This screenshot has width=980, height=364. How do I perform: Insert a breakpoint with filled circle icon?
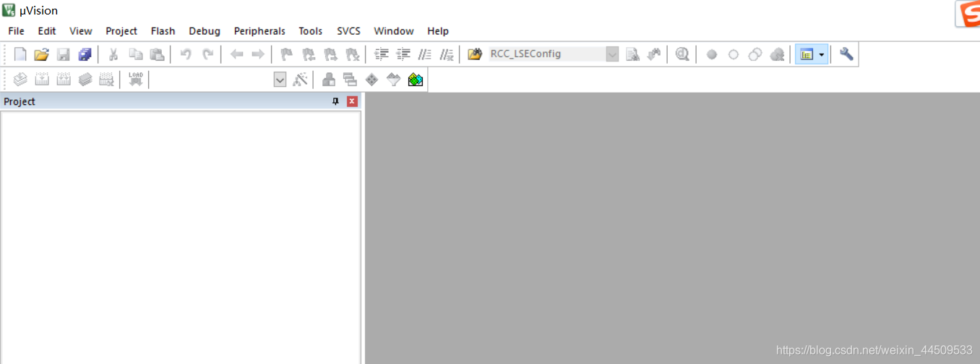712,54
